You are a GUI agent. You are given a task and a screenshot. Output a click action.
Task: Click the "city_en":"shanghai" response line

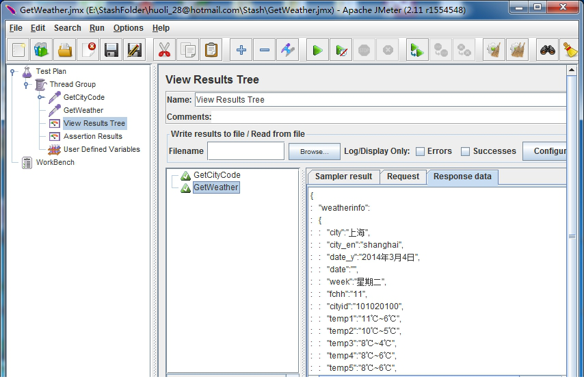coord(365,245)
